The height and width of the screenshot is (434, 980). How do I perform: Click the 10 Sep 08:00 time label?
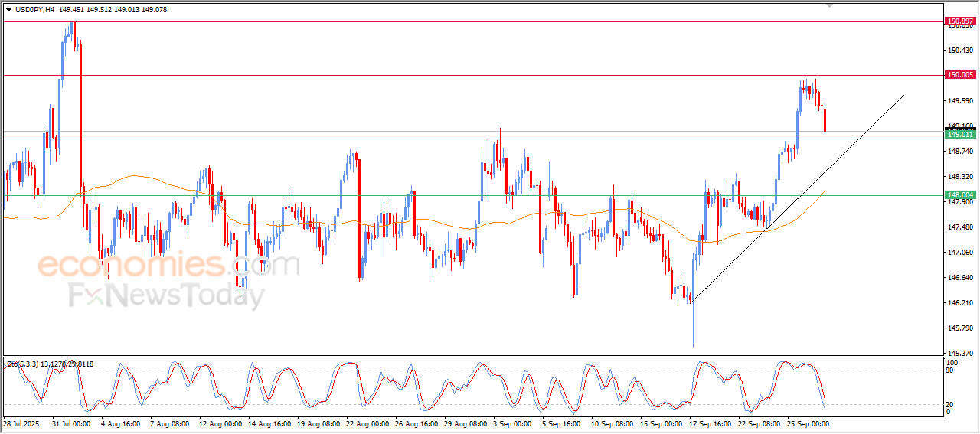pyautogui.click(x=612, y=423)
